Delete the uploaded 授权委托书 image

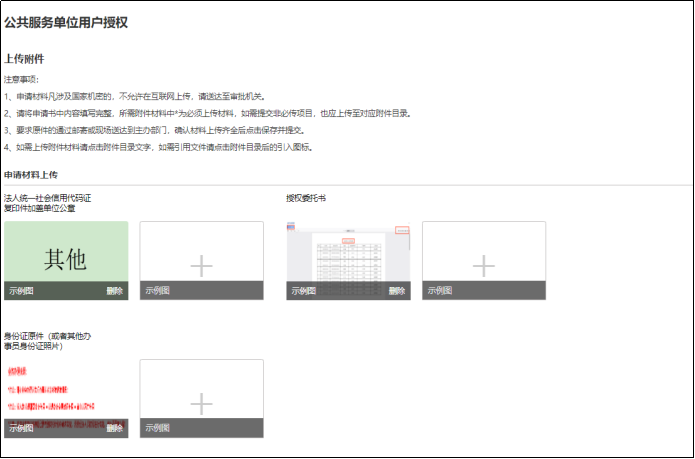tap(397, 291)
